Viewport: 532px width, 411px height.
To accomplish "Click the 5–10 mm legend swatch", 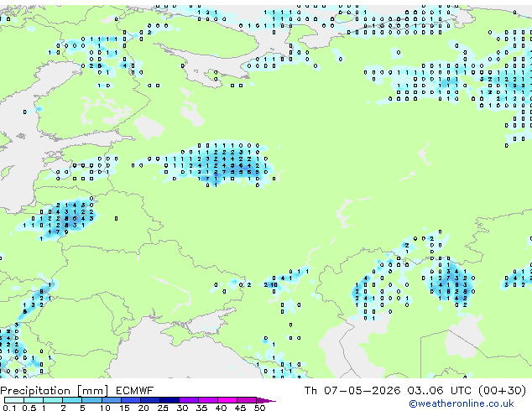I will click(x=91, y=400).
